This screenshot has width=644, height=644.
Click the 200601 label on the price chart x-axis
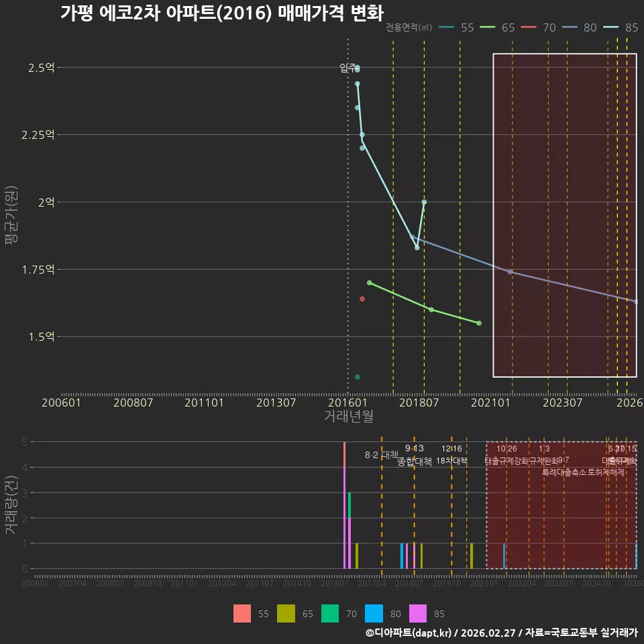click(61, 402)
